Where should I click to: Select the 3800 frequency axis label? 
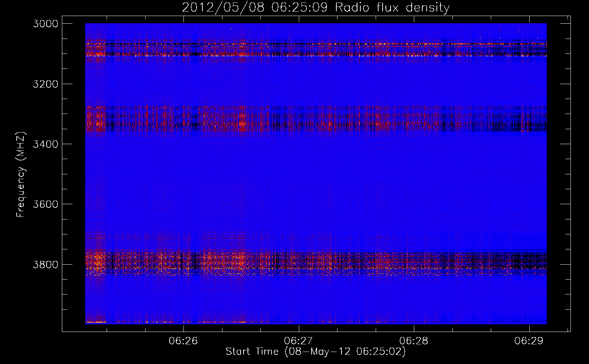[46, 264]
